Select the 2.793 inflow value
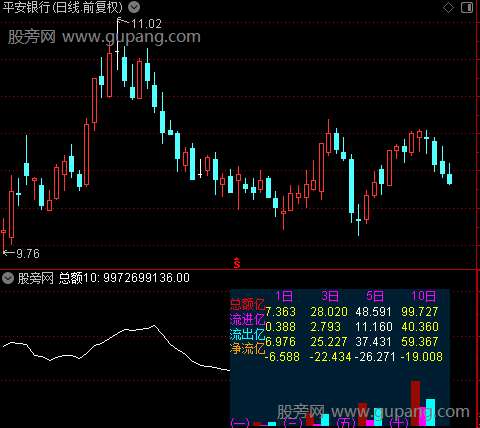 coord(326,327)
